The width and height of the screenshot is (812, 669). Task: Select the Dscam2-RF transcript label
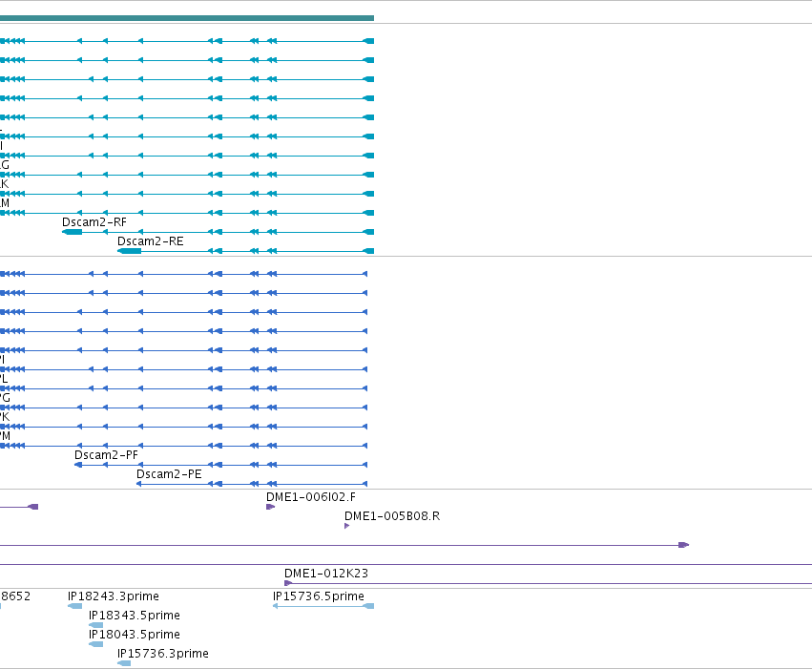pos(94,222)
